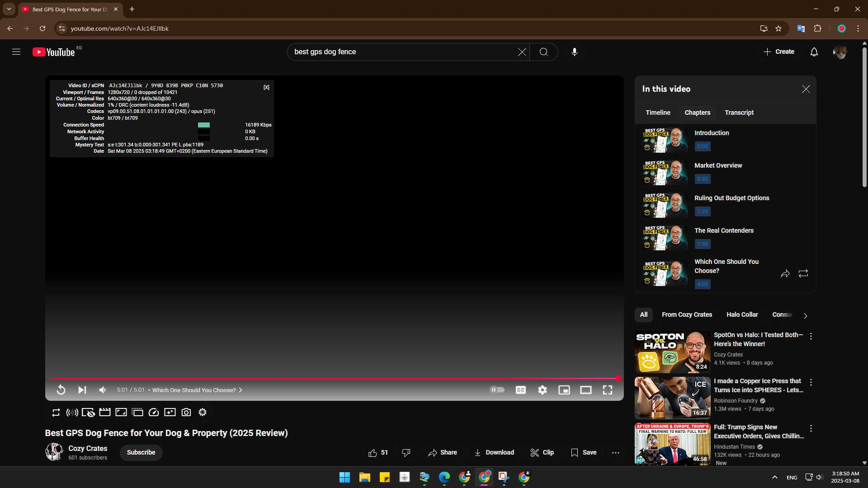Enter full screen mode
The width and height of the screenshot is (868, 488).
608,390
